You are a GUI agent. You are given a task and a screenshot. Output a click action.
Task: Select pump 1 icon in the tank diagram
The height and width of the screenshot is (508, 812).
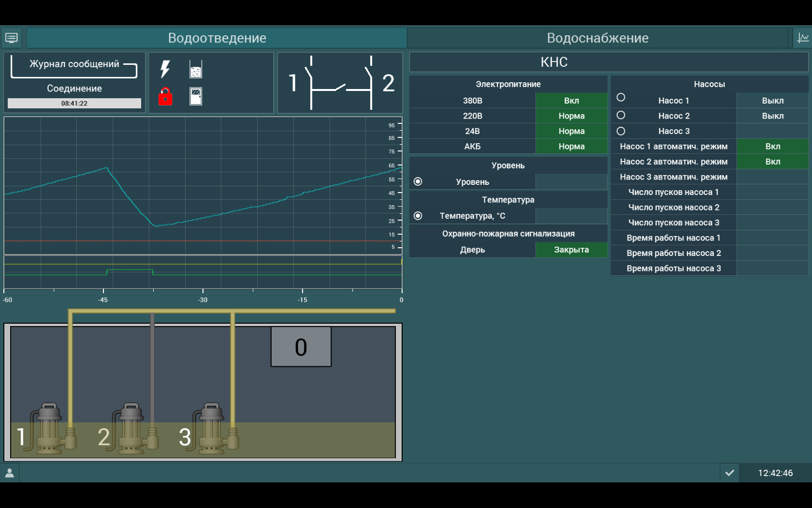click(48, 428)
